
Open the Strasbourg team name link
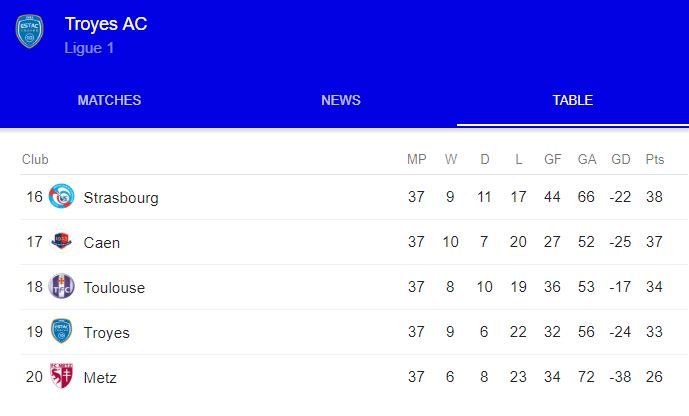coord(121,198)
